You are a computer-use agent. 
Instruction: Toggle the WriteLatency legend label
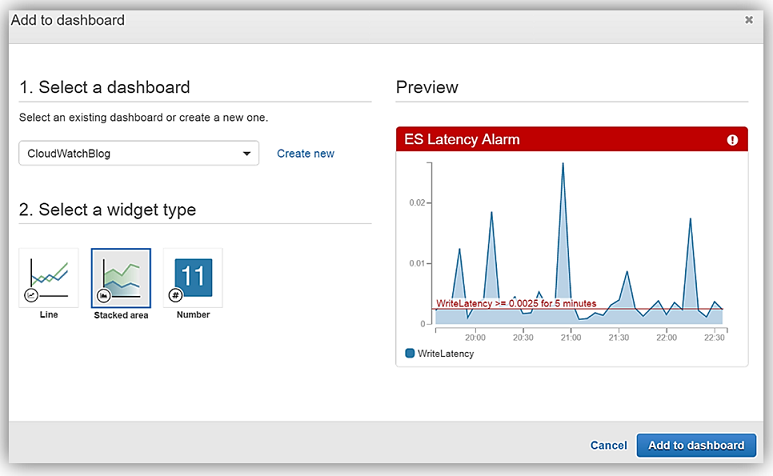445,353
